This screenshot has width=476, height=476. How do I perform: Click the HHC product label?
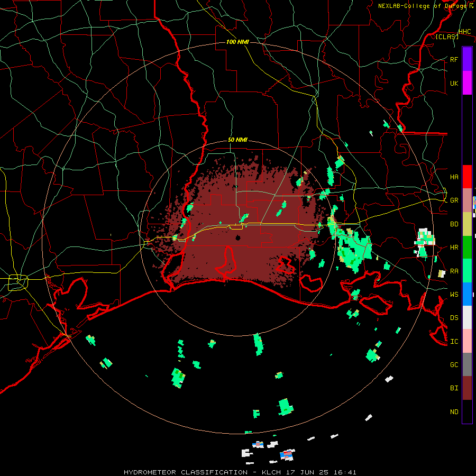tap(465, 32)
